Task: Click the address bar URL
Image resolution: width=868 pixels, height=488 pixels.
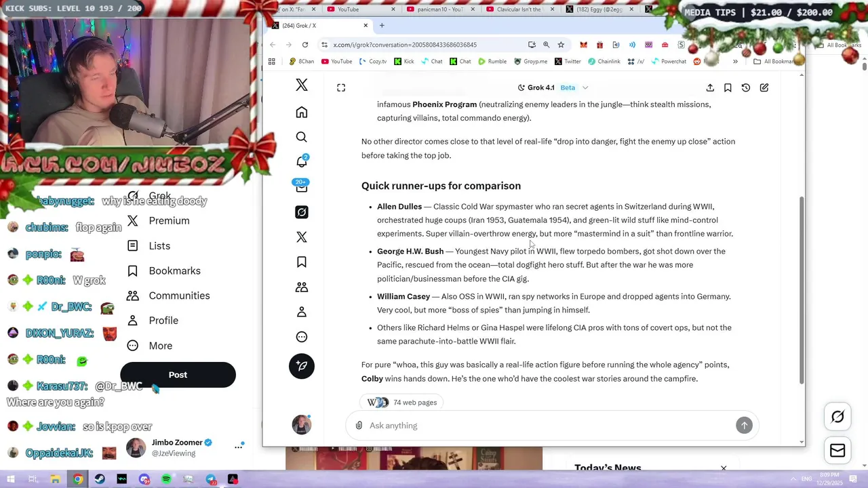Action: (x=405, y=45)
